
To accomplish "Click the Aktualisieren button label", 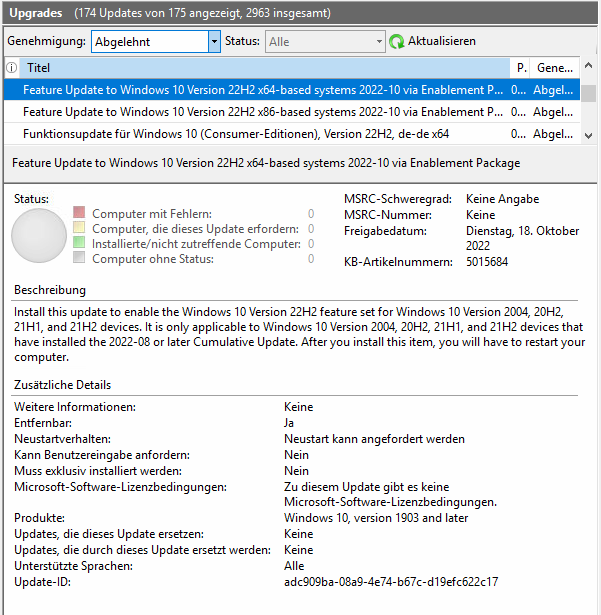I will point(441,41).
